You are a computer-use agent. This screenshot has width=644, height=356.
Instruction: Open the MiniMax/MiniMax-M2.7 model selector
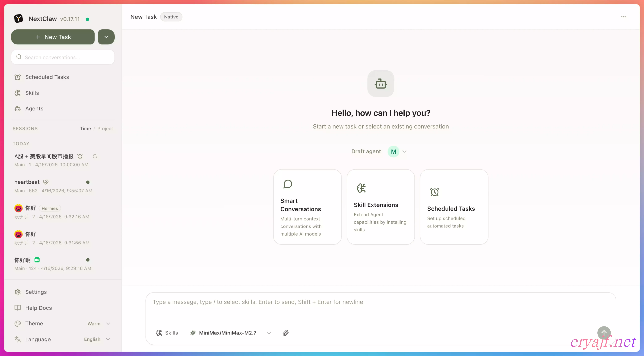pyautogui.click(x=230, y=333)
